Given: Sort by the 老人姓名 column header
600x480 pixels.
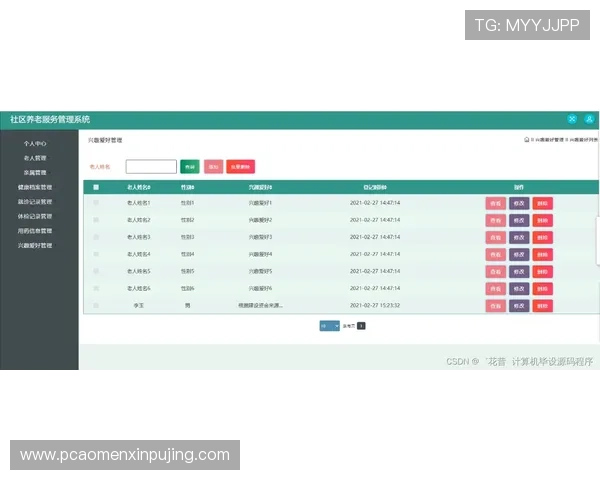Looking at the screenshot, I should (x=139, y=187).
